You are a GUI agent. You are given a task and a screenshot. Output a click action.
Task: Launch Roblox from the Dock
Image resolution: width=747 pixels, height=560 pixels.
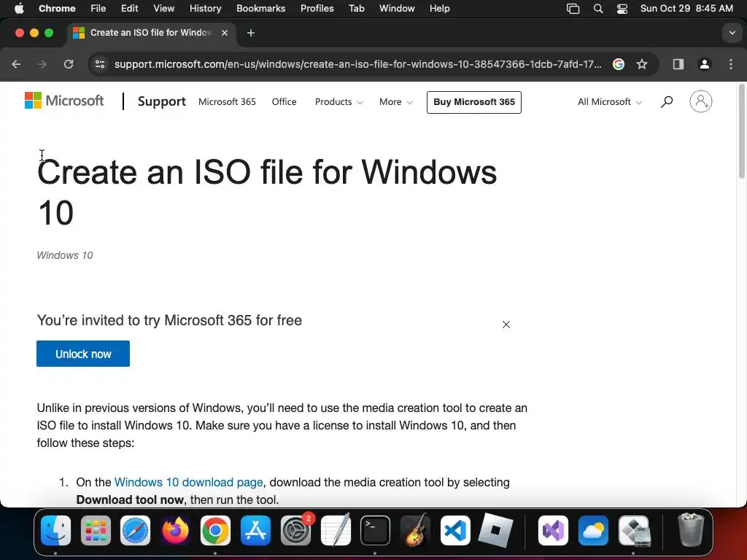click(x=495, y=531)
